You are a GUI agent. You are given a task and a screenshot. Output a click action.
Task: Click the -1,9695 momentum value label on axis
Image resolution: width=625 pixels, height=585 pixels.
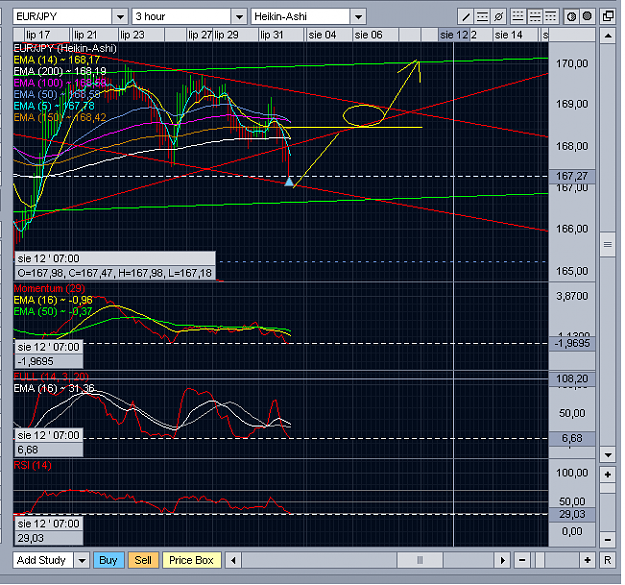572,344
